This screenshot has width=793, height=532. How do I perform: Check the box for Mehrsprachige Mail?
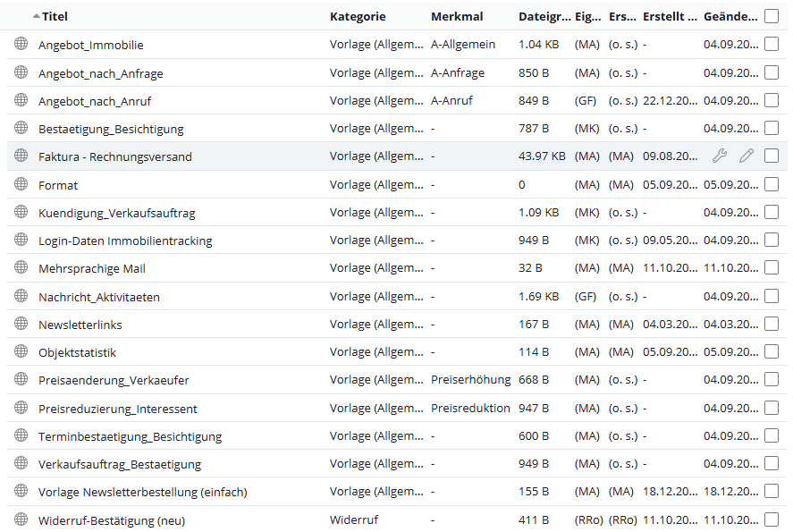(x=772, y=267)
